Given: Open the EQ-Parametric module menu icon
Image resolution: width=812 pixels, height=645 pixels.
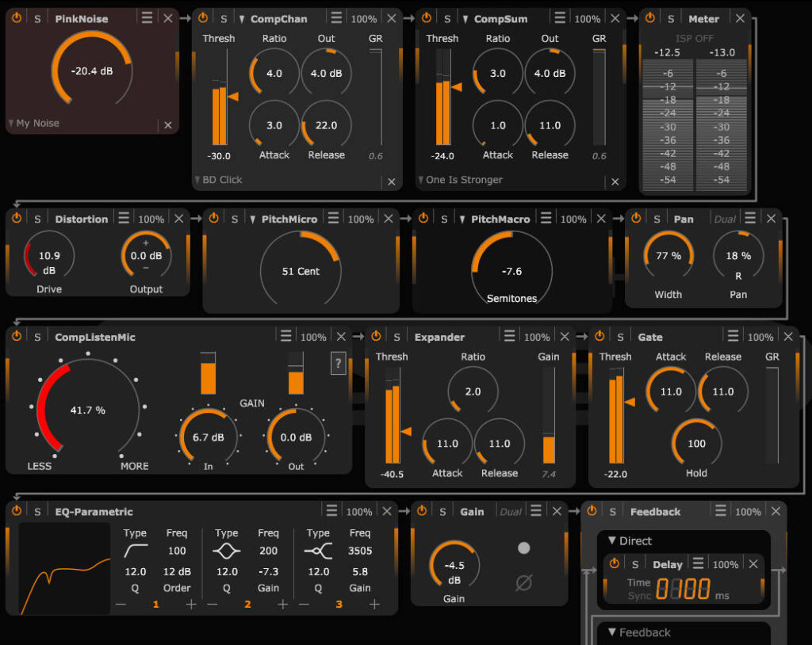Looking at the screenshot, I should pos(333,511).
